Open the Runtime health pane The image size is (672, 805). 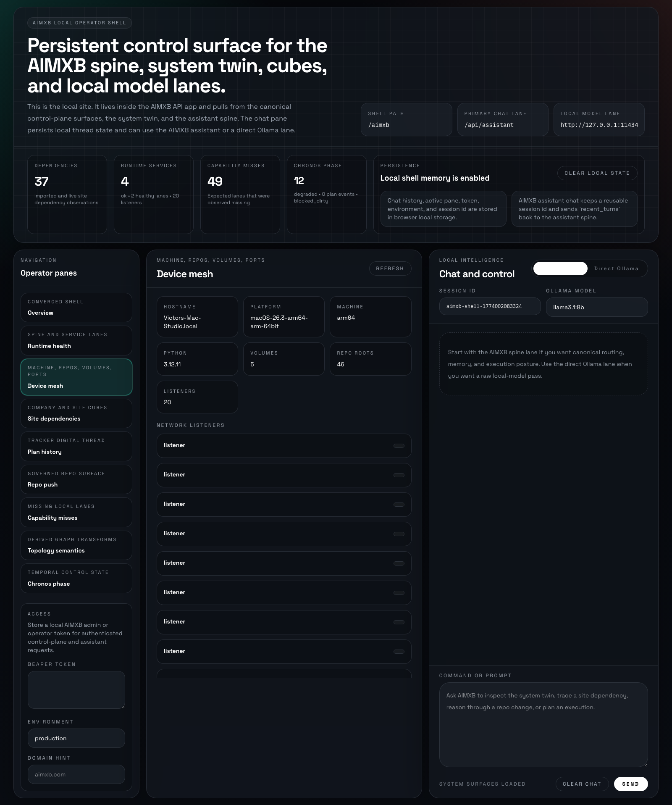(76, 341)
